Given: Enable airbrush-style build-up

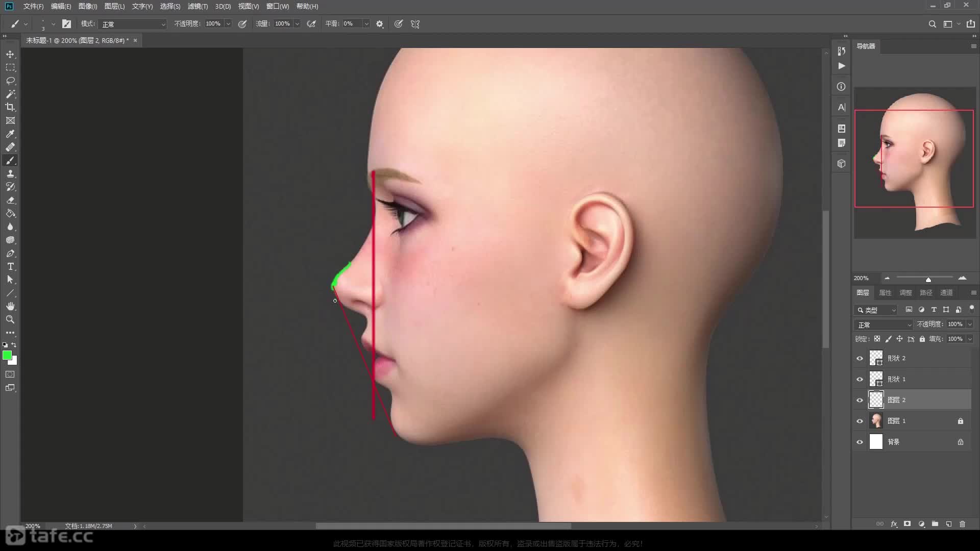Looking at the screenshot, I should click(x=311, y=24).
